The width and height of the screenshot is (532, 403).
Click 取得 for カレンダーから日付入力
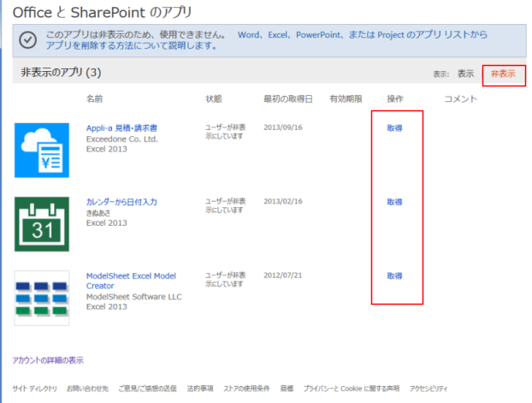point(394,202)
